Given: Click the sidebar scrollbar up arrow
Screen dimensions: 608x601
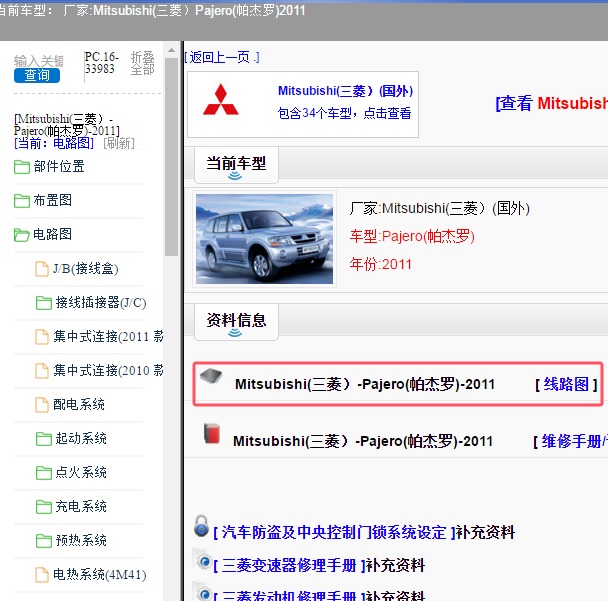Looking at the screenshot, I should [x=171, y=50].
